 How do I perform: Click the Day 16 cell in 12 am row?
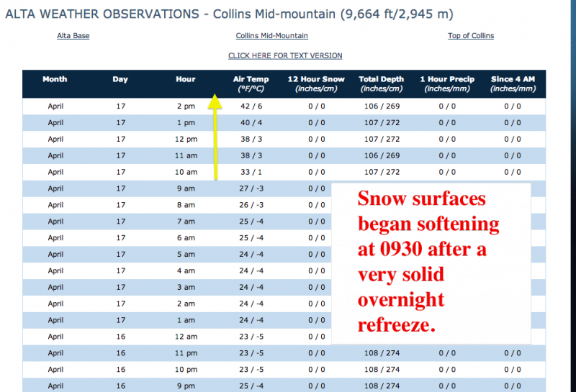[x=121, y=337]
